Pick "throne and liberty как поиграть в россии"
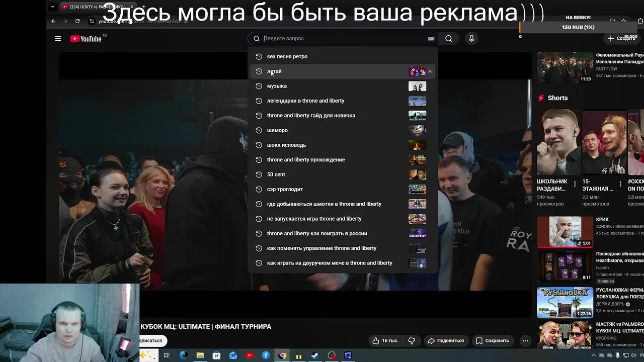644x362 pixels. [343, 233]
